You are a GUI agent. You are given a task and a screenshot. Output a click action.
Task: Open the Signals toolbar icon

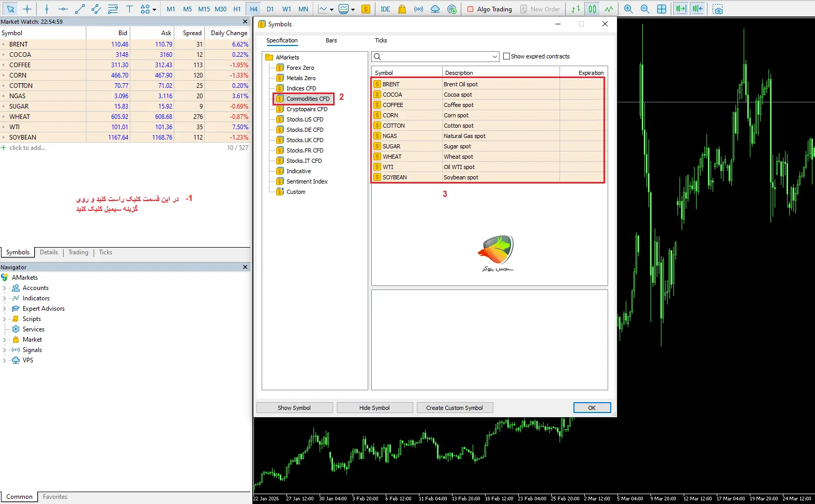[418, 9]
